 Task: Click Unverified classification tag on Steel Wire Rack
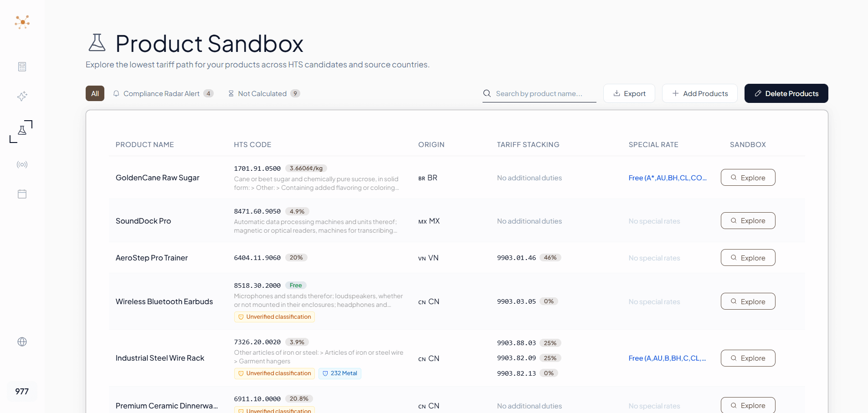tap(274, 373)
